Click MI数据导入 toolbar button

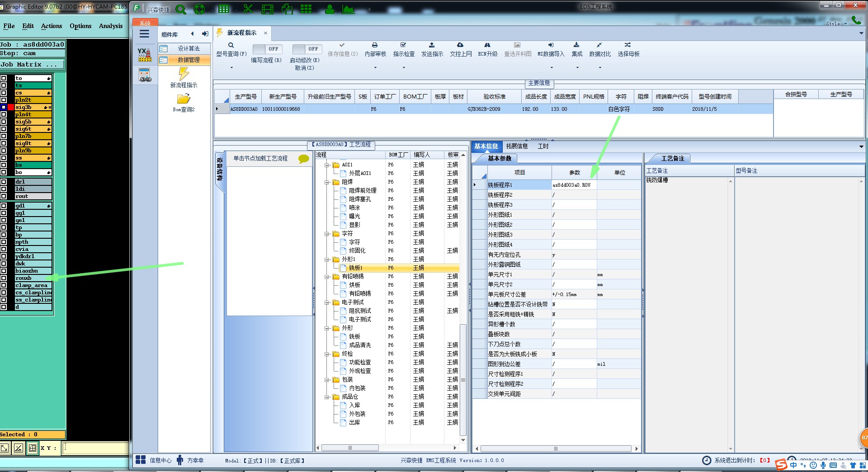551,50
